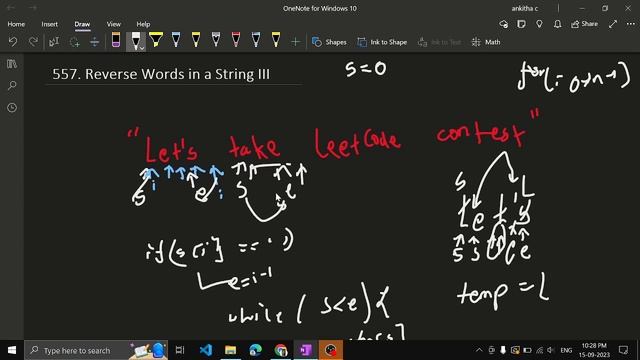Open the more options ellipsis menu

pos(631,24)
